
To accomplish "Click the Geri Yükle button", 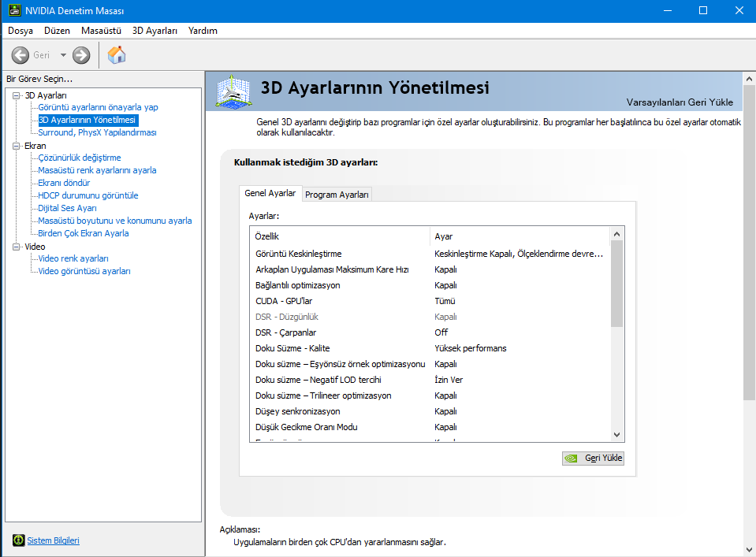I will (593, 459).
